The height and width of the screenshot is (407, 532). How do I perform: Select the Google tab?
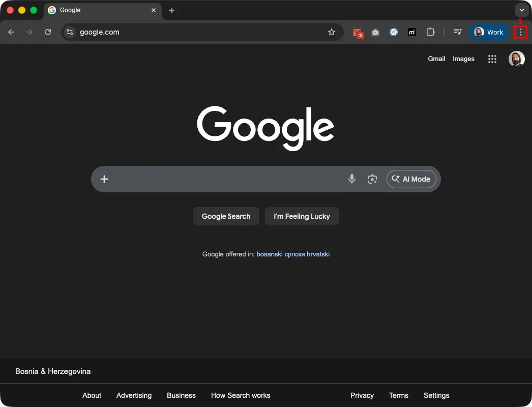pos(102,11)
